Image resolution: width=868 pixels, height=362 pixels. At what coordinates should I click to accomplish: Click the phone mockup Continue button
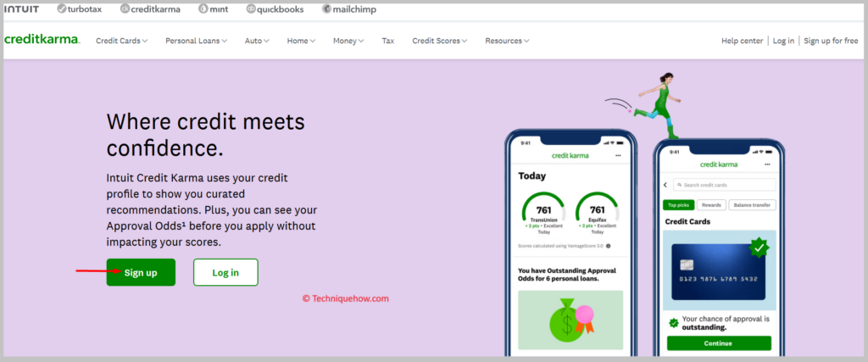pyautogui.click(x=719, y=343)
